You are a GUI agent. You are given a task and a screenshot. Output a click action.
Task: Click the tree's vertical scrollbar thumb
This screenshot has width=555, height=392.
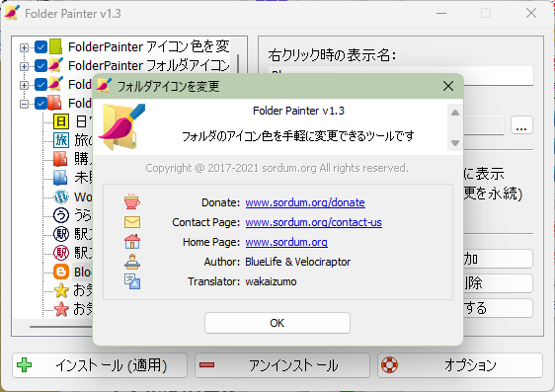click(x=238, y=63)
